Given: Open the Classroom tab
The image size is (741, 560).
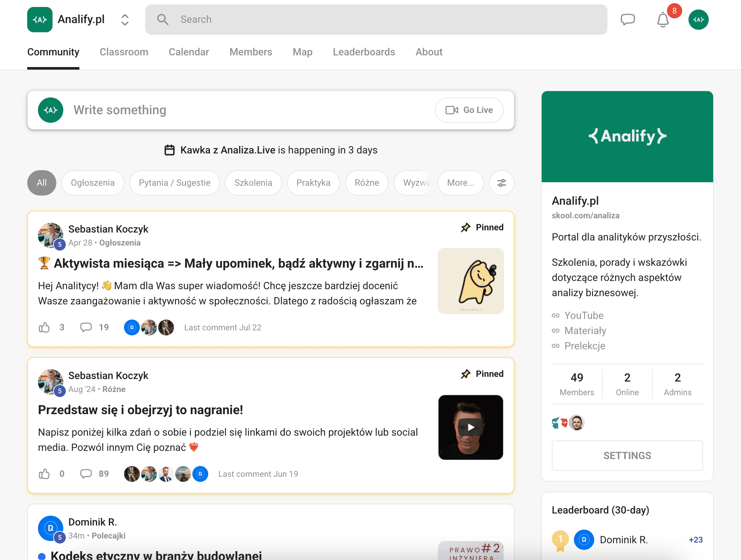Looking at the screenshot, I should click(124, 52).
